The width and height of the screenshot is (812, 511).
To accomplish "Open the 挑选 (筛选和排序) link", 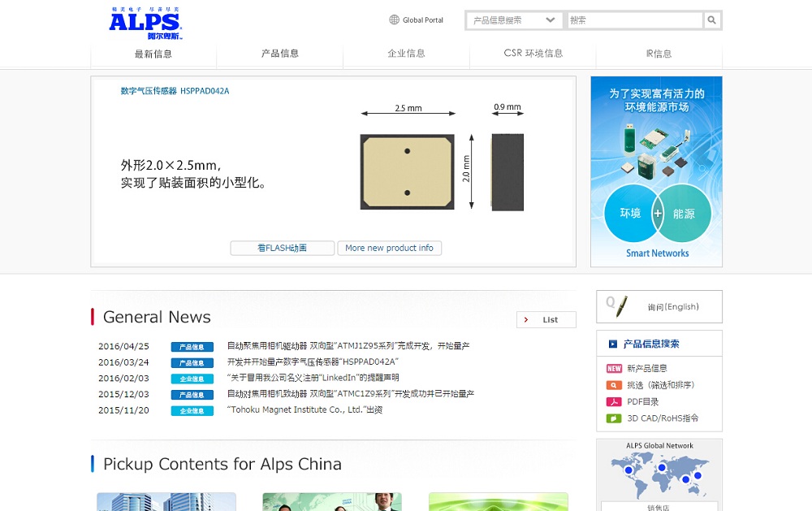I will pos(660,385).
